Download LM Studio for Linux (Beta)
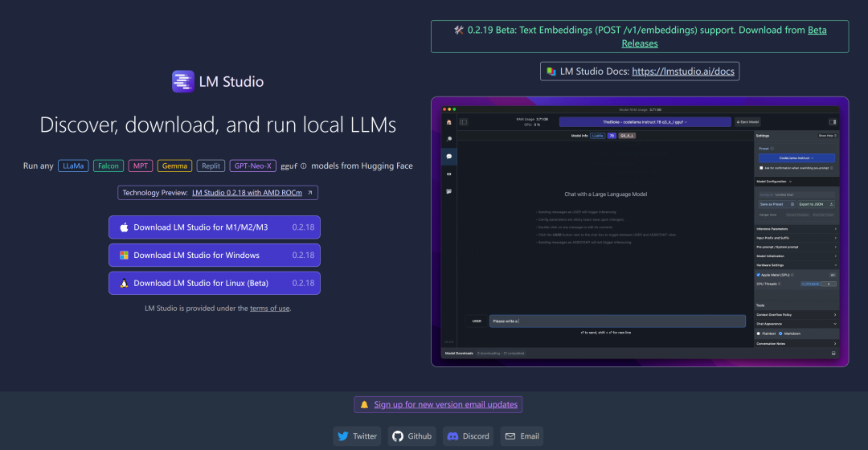Image resolution: width=868 pixels, height=450 pixels. [215, 283]
